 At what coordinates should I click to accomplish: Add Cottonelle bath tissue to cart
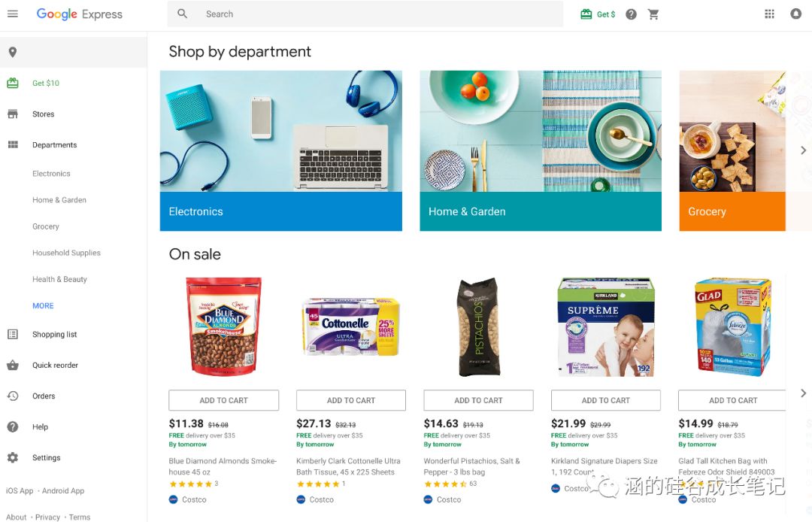(351, 400)
